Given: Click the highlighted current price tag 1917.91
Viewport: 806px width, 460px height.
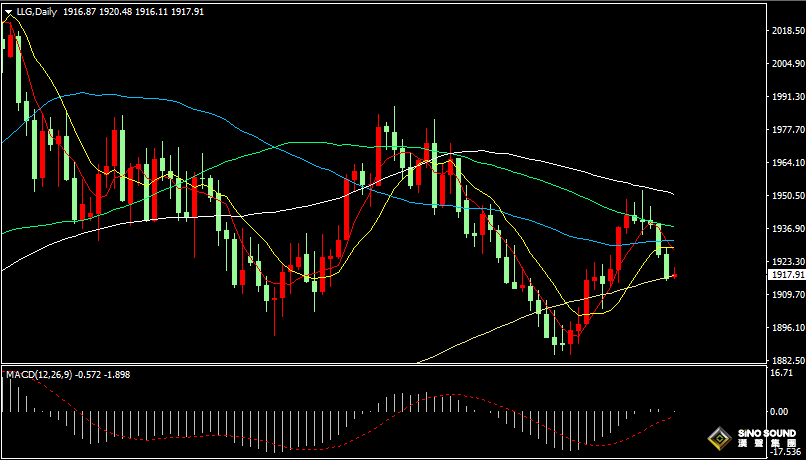Looking at the screenshot, I should click(785, 275).
